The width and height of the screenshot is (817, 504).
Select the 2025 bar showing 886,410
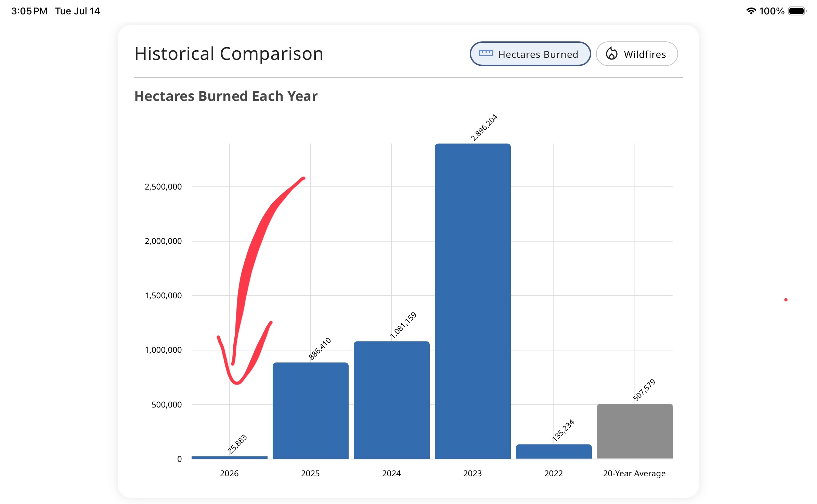click(x=311, y=411)
